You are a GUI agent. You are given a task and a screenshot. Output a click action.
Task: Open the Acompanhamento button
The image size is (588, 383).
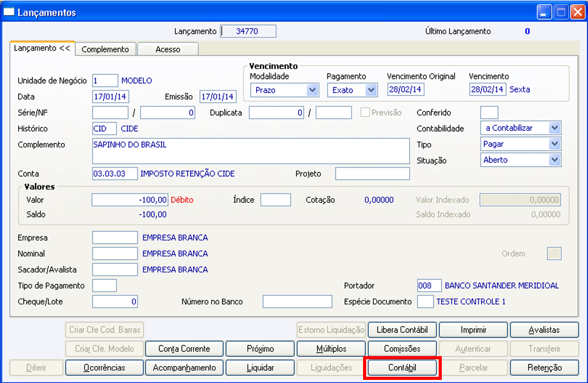point(184,367)
